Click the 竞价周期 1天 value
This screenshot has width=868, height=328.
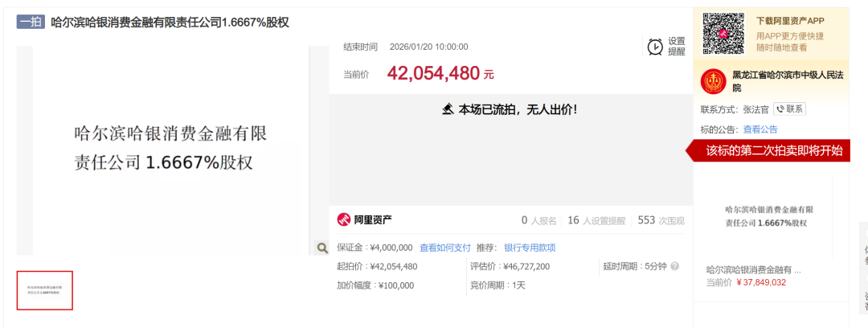click(518, 285)
